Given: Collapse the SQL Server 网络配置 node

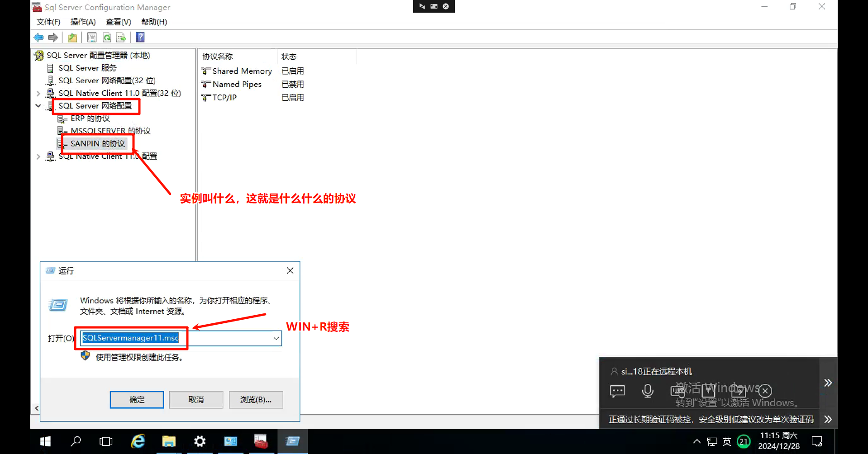Looking at the screenshot, I should pos(38,106).
